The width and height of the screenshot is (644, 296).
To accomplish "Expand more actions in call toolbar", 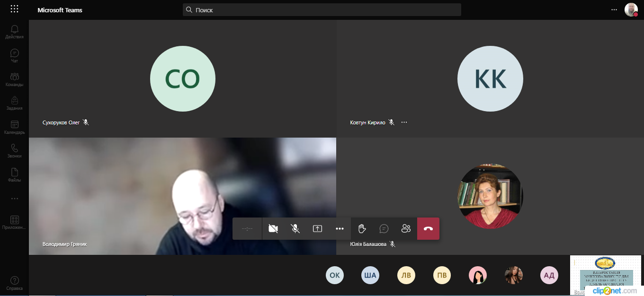I will 340,228.
